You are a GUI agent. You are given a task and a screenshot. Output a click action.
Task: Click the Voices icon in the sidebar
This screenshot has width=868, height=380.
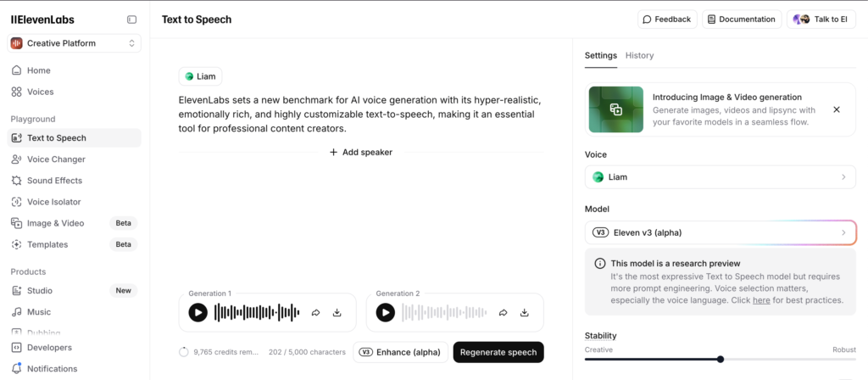point(17,92)
